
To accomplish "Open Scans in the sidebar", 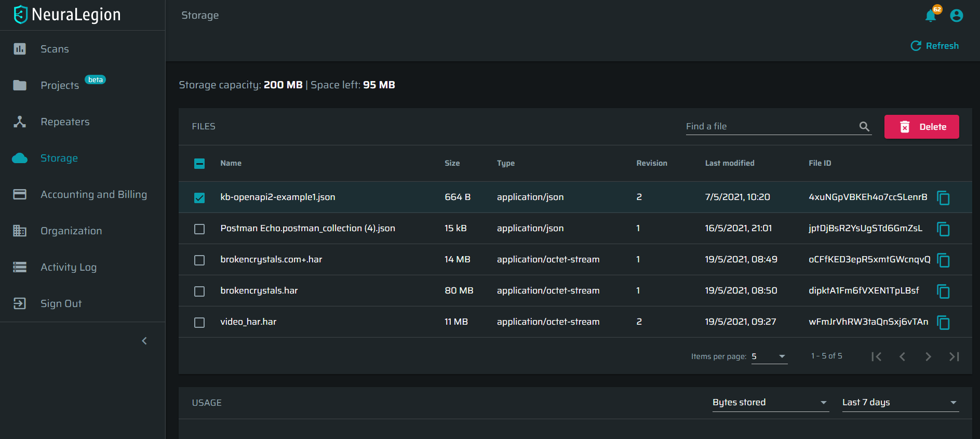I will point(55,49).
